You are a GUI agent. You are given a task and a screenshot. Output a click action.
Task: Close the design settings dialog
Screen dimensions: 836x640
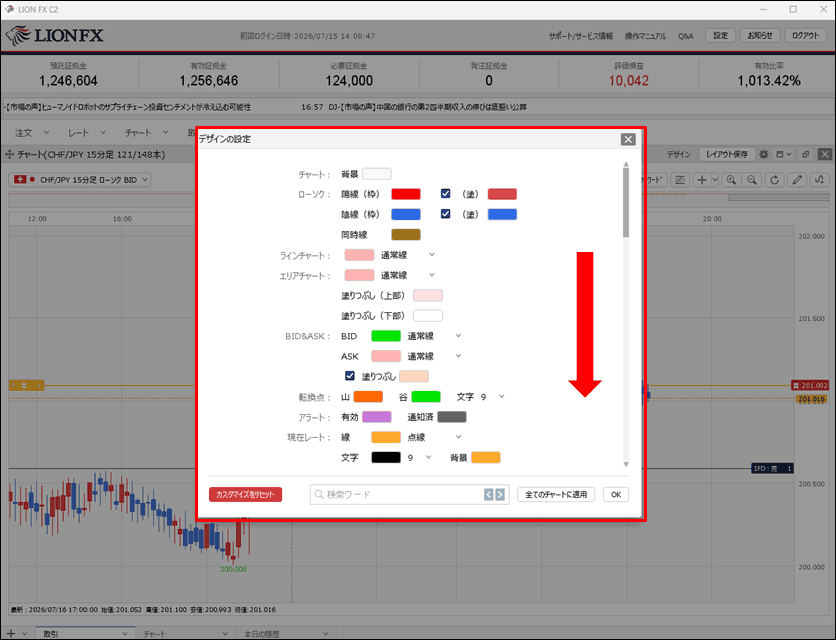pyautogui.click(x=628, y=139)
